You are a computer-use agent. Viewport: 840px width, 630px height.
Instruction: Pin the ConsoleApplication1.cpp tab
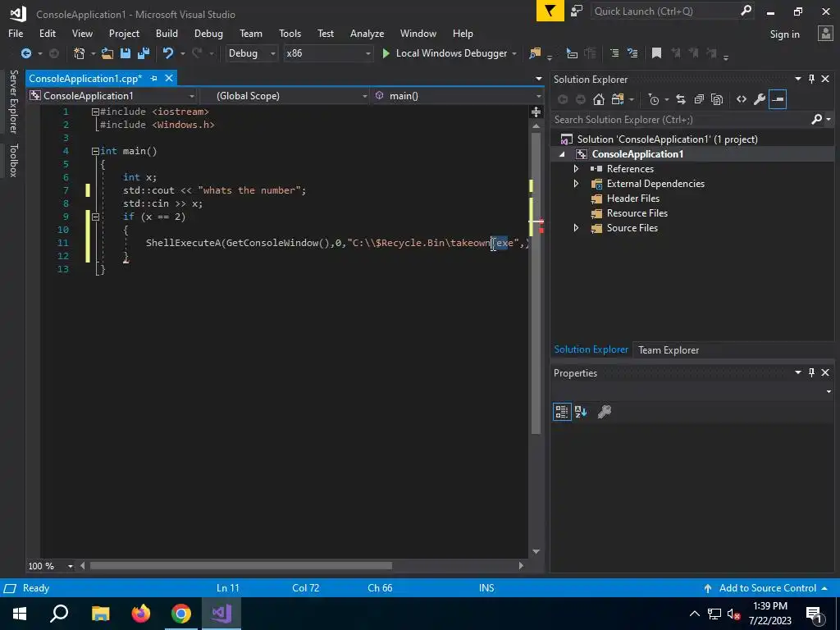tap(153, 78)
